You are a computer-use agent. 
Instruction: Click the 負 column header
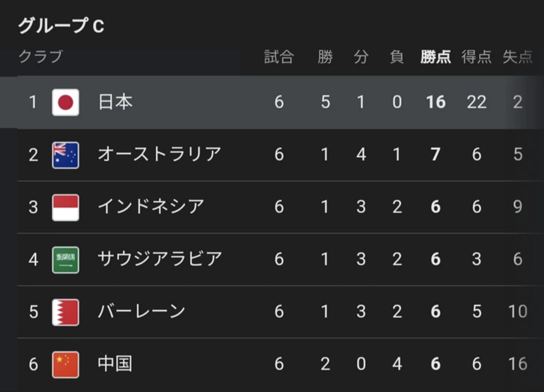pyautogui.click(x=397, y=57)
